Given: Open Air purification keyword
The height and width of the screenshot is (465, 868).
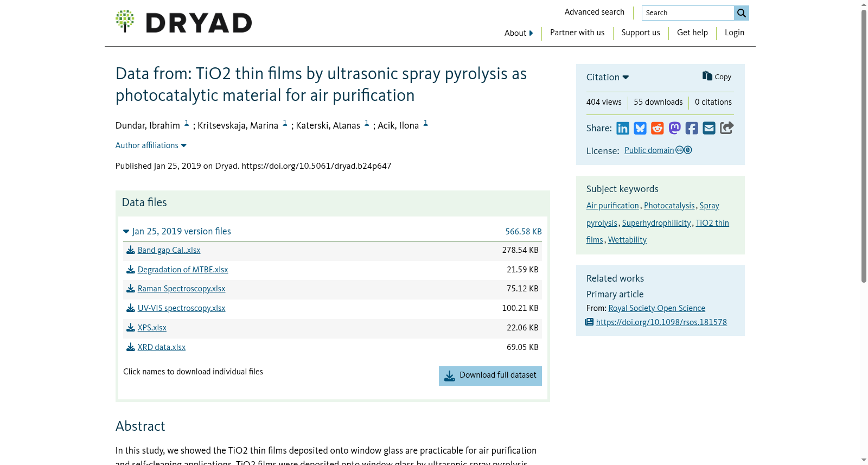Looking at the screenshot, I should tap(612, 206).
